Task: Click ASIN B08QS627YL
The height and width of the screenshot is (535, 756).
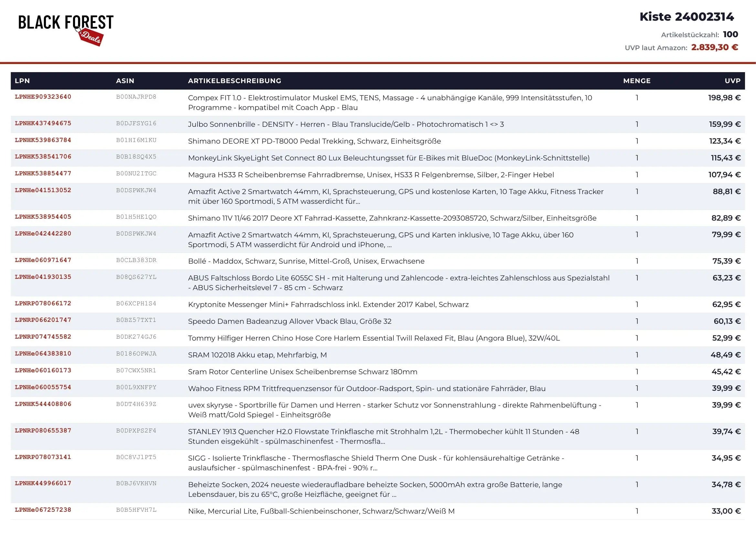Action: pyautogui.click(x=136, y=278)
